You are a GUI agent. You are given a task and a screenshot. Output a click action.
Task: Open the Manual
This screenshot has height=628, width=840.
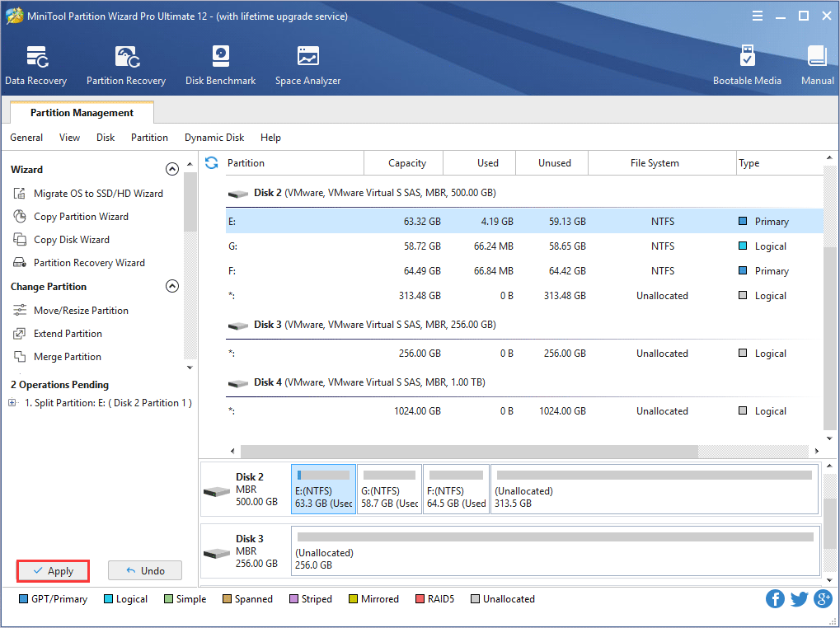(817, 65)
